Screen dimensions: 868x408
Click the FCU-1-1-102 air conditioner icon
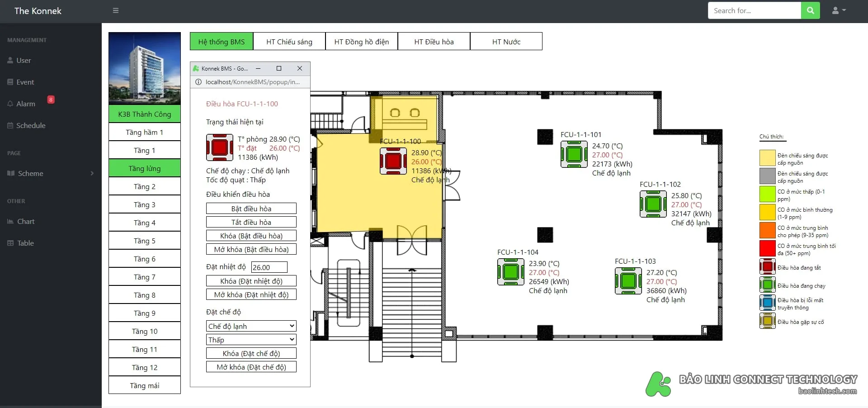point(653,204)
